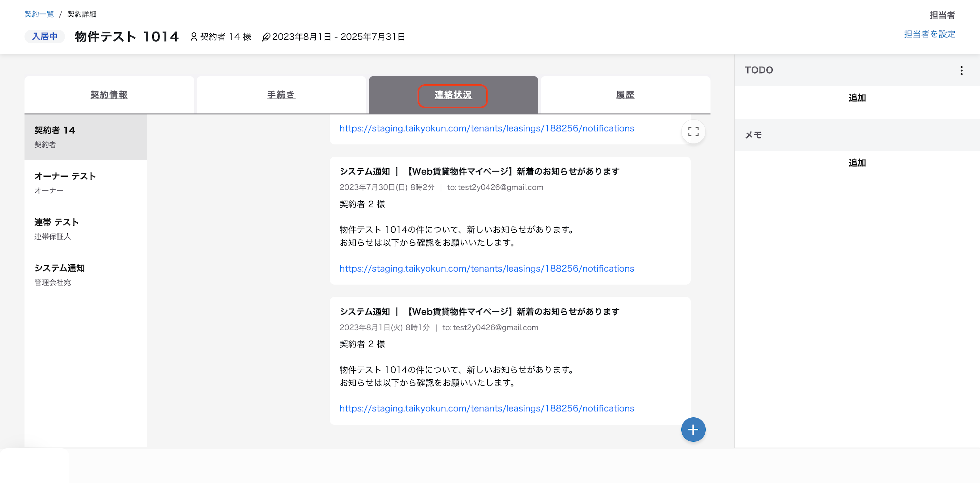Click the 入居中 status badge
Screen dimensions: 980x483
[45, 37]
